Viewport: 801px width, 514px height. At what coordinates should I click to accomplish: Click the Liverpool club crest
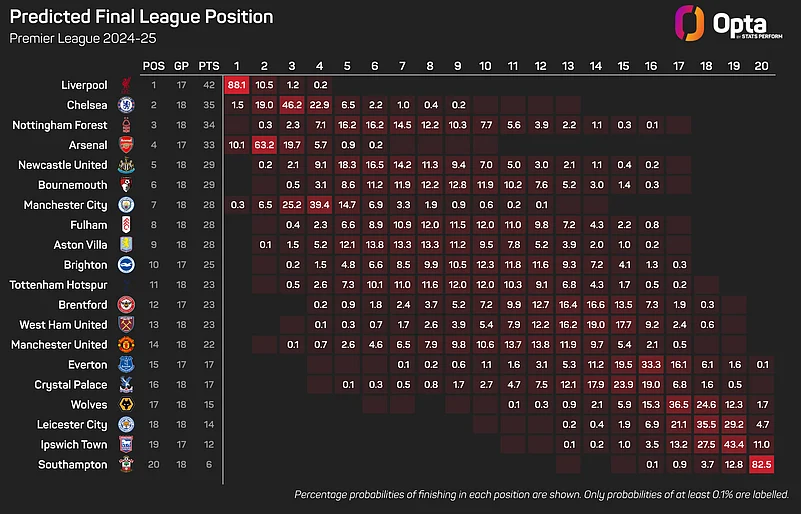125,85
